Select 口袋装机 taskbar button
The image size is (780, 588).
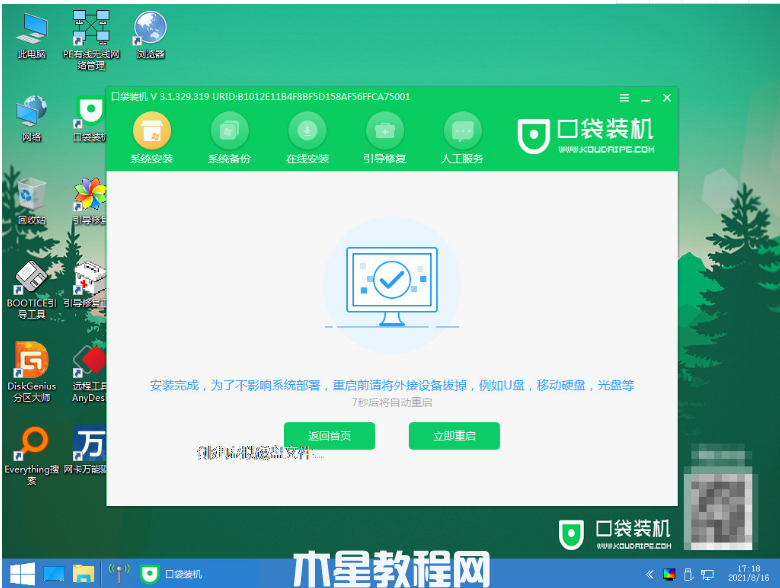172,574
